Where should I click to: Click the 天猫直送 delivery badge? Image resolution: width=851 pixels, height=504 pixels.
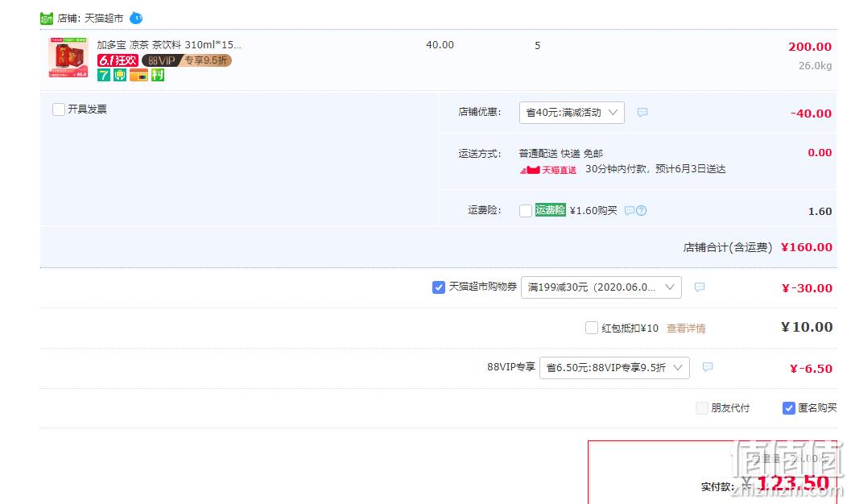point(548,170)
